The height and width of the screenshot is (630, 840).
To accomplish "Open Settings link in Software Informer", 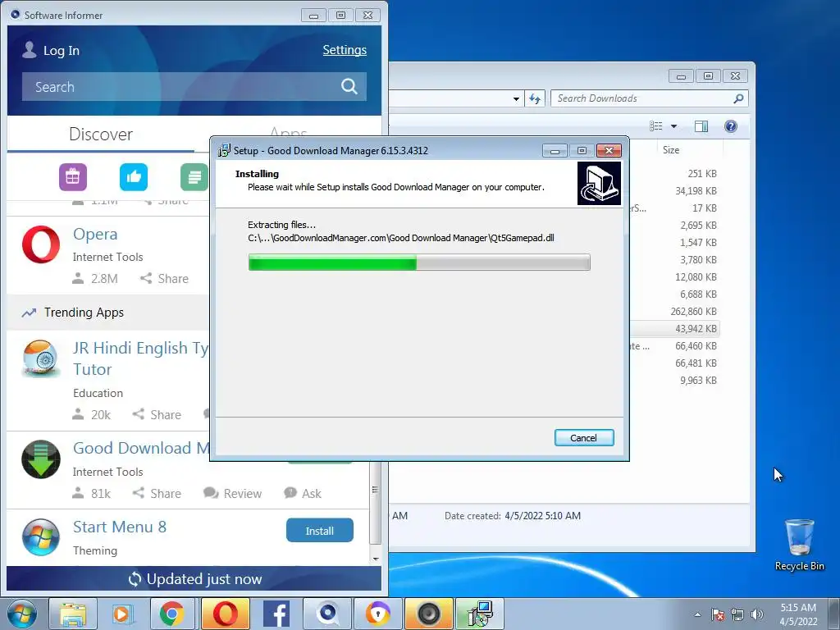I will [345, 50].
